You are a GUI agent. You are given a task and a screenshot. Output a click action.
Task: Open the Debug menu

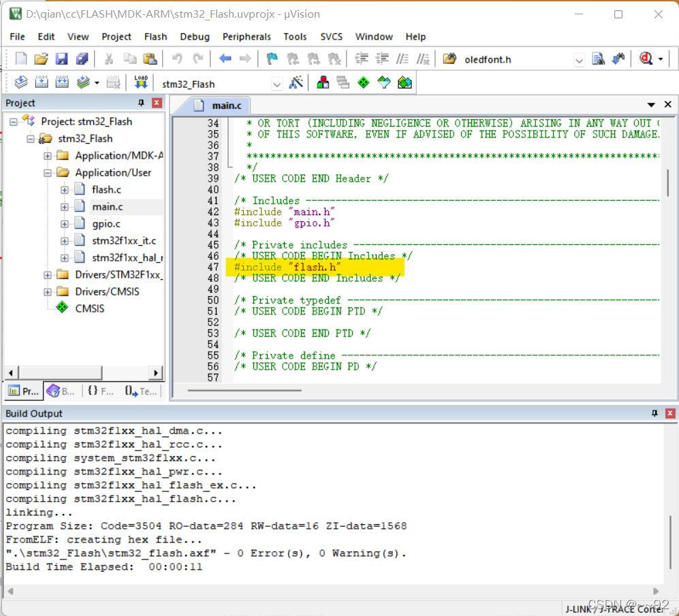(x=195, y=37)
